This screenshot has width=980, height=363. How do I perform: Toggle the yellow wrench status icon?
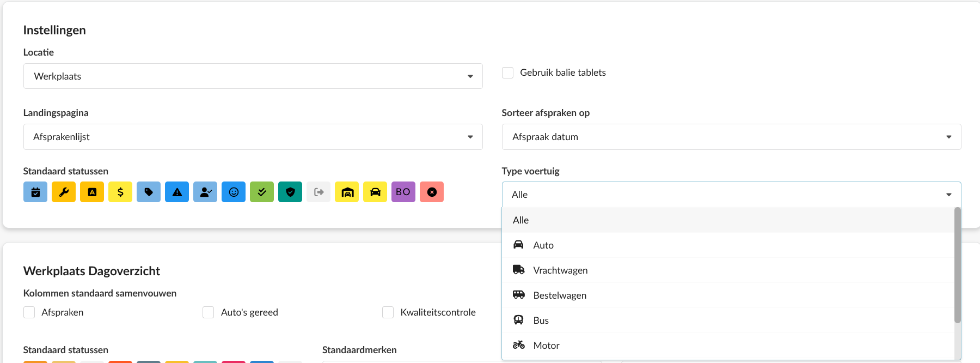point(64,192)
